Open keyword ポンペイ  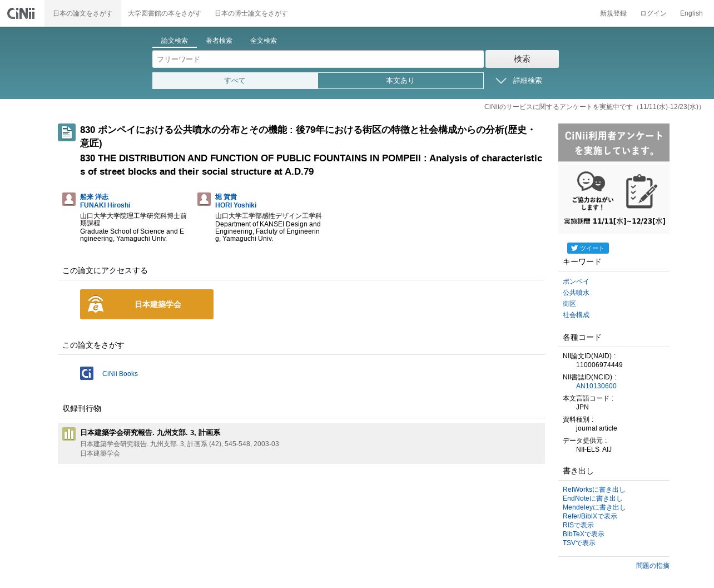(576, 281)
